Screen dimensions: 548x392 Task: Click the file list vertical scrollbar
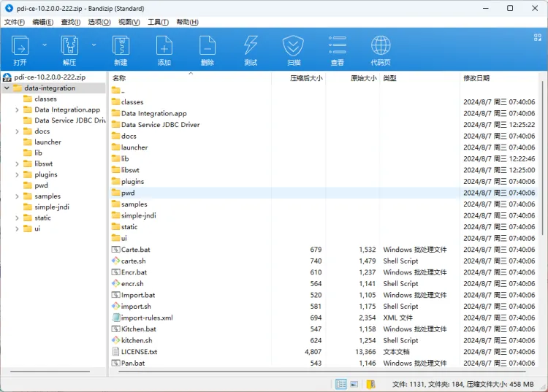[542, 158]
